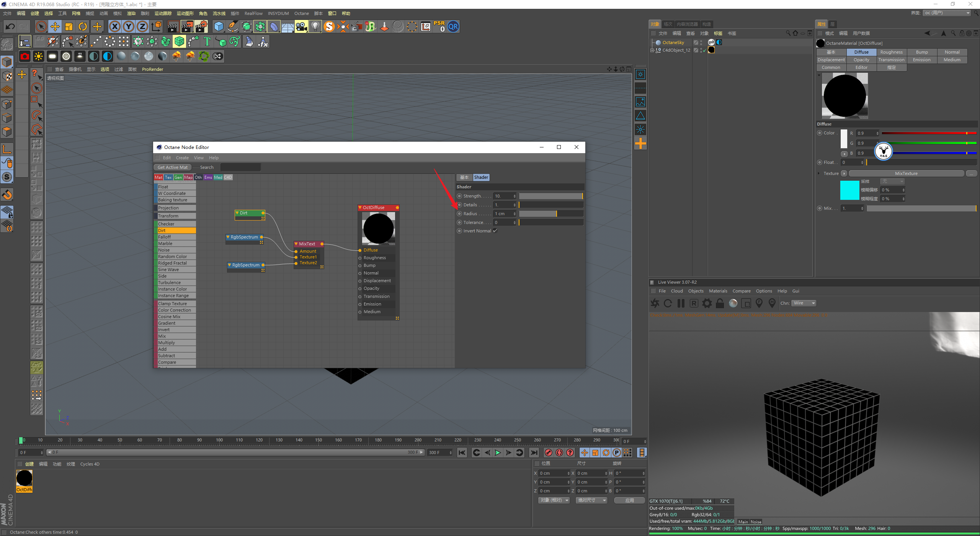Switch to the Roughness material tab

[x=891, y=52]
